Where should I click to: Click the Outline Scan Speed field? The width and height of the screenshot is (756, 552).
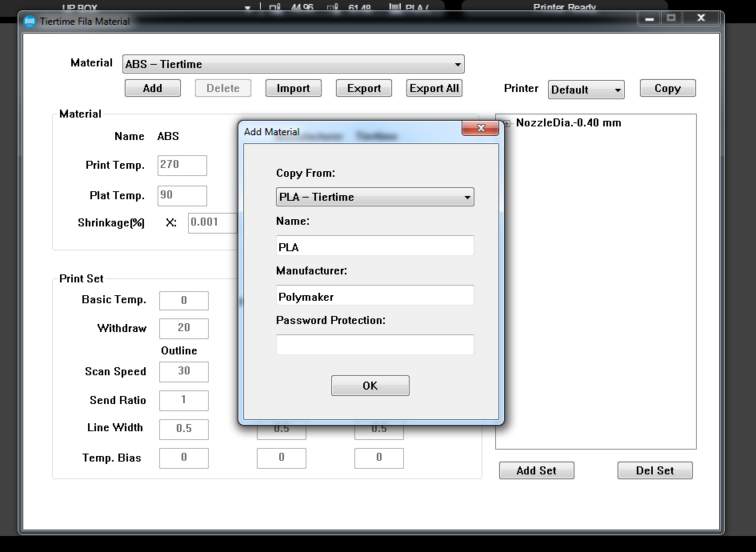[184, 372]
